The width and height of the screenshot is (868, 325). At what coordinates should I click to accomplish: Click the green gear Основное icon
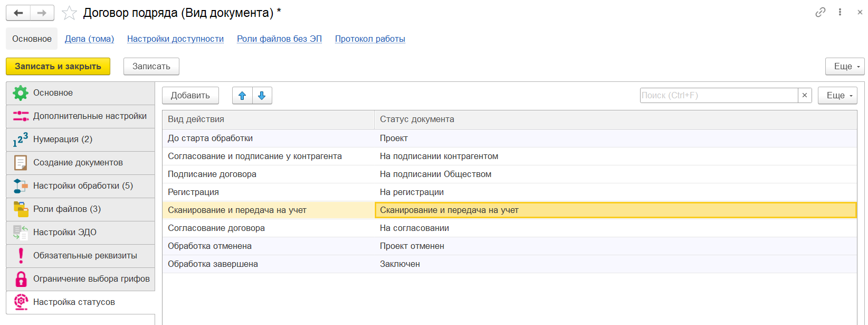(21, 93)
